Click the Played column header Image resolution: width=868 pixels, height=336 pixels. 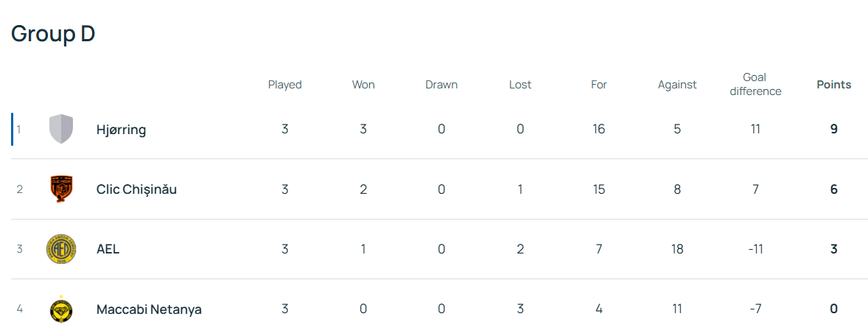[x=284, y=85]
